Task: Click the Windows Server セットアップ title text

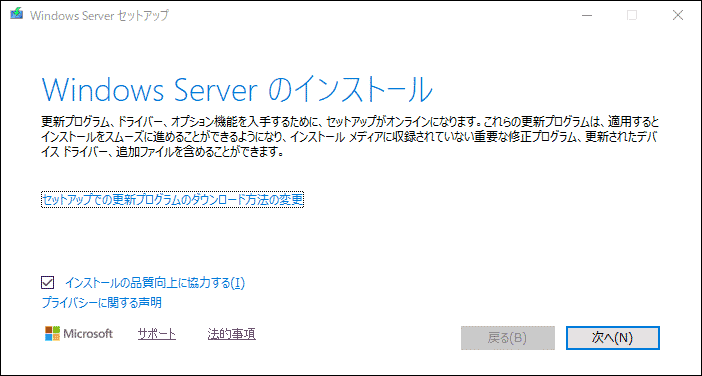Action: click(x=99, y=15)
